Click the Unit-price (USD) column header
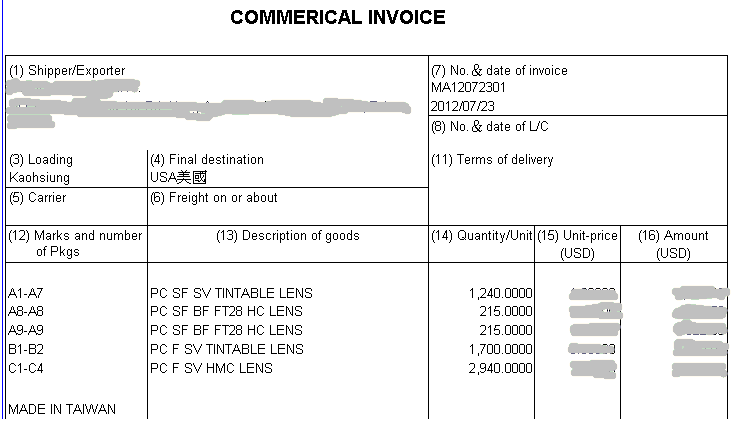 (x=577, y=244)
